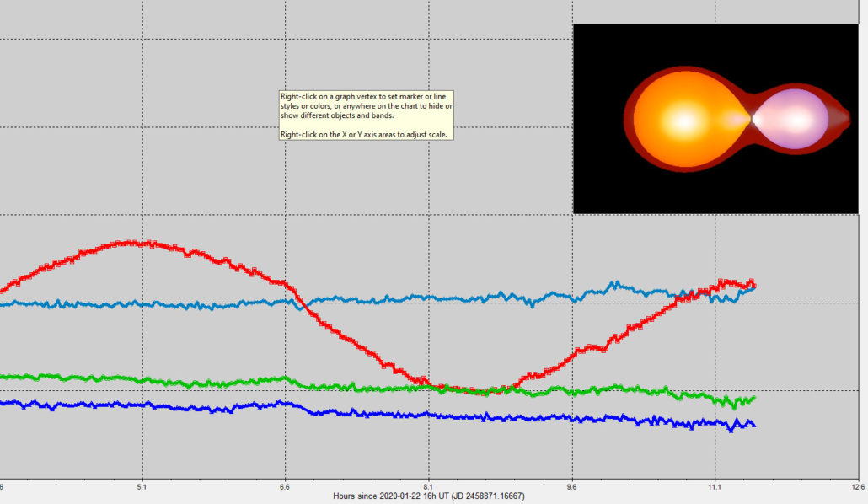Click the 'Hours since 2020-01-22 16h UT' axis title
The width and height of the screenshot is (868, 504).
[x=429, y=496]
